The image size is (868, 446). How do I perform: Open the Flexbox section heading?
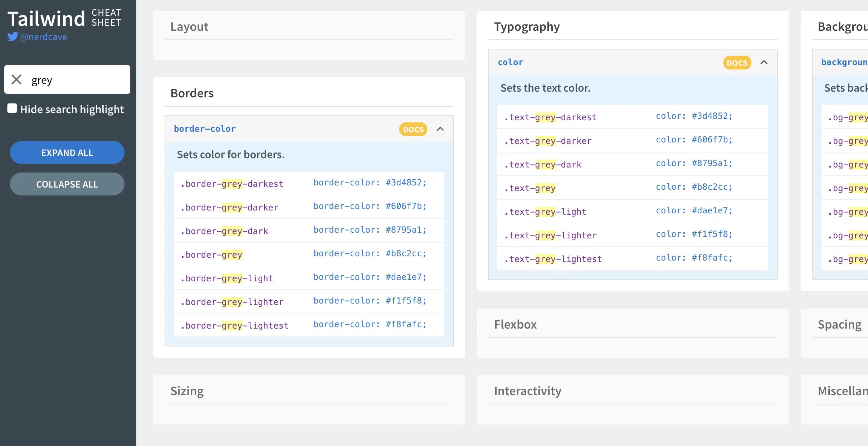[x=515, y=325]
